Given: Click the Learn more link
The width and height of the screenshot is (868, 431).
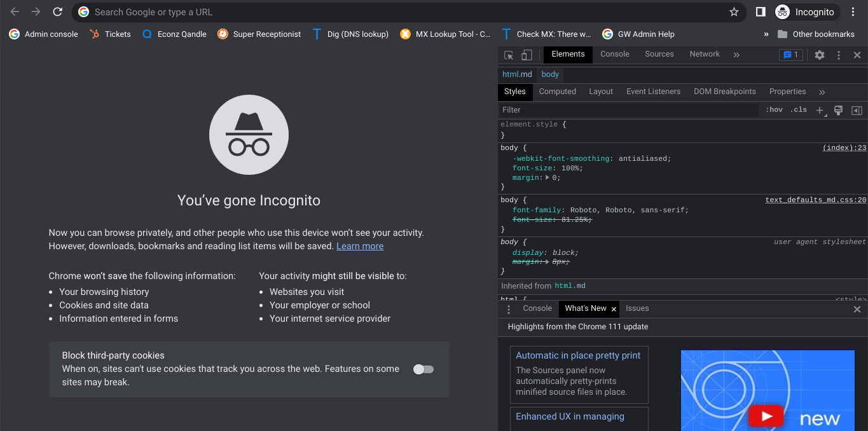Looking at the screenshot, I should [360, 246].
